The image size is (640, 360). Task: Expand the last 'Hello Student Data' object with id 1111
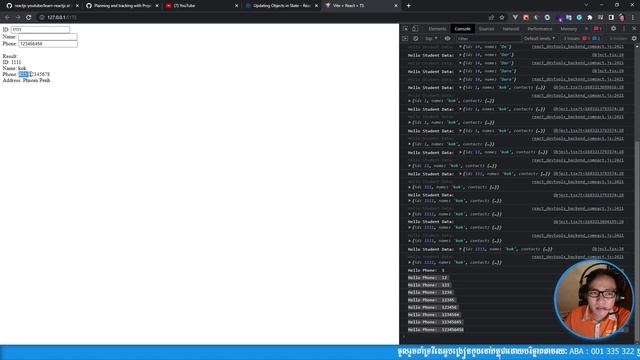(x=460, y=249)
